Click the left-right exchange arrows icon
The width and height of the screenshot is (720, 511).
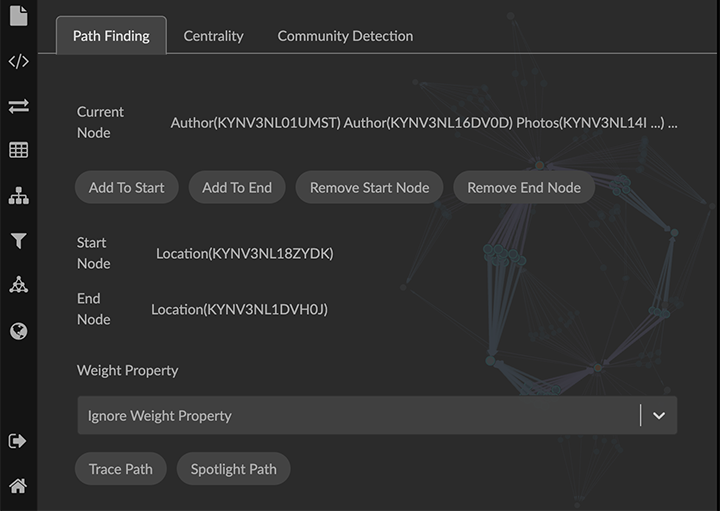coord(18,106)
